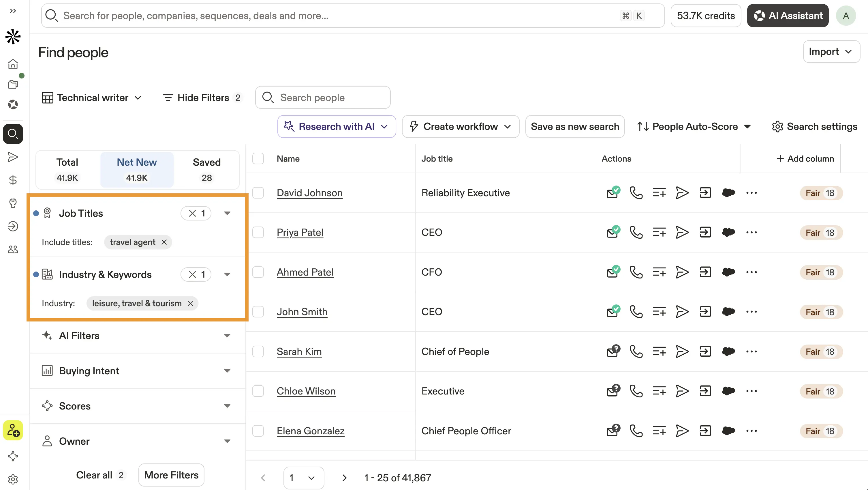Open Research with AI dropdown

[337, 126]
